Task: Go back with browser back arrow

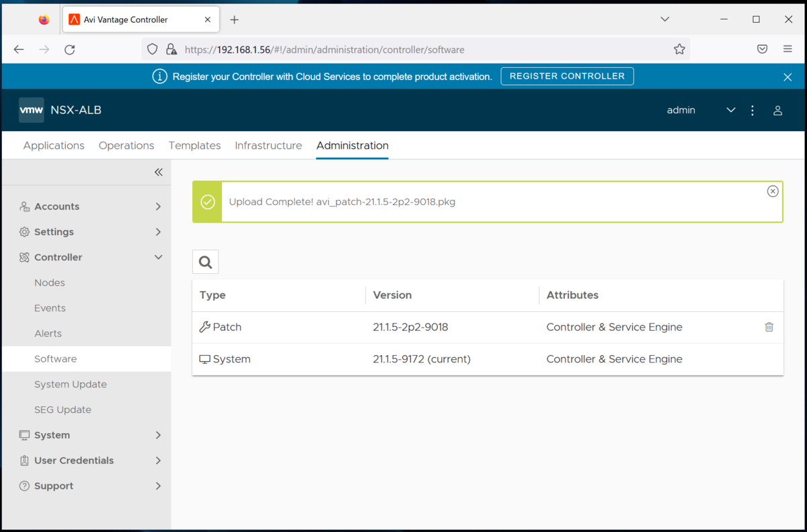Action: click(x=19, y=49)
